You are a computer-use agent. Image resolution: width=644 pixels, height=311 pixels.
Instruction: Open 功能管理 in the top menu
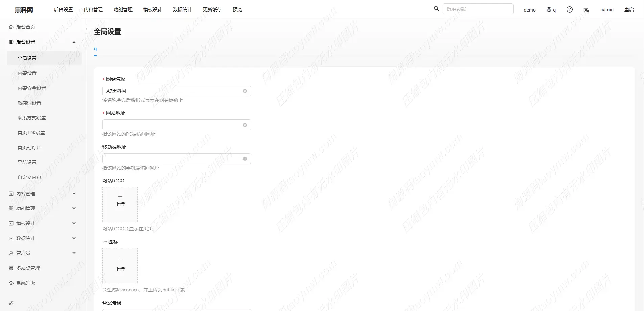[x=123, y=9]
